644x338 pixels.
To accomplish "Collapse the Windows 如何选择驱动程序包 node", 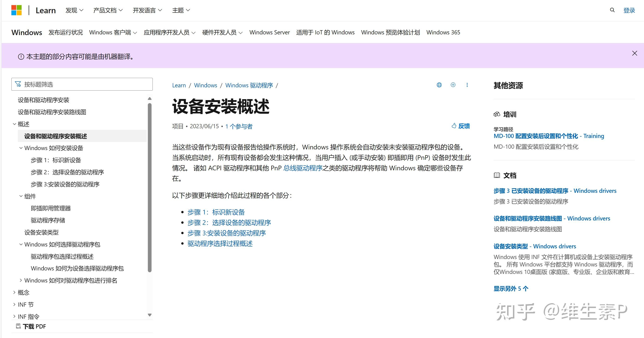I will click(21, 244).
